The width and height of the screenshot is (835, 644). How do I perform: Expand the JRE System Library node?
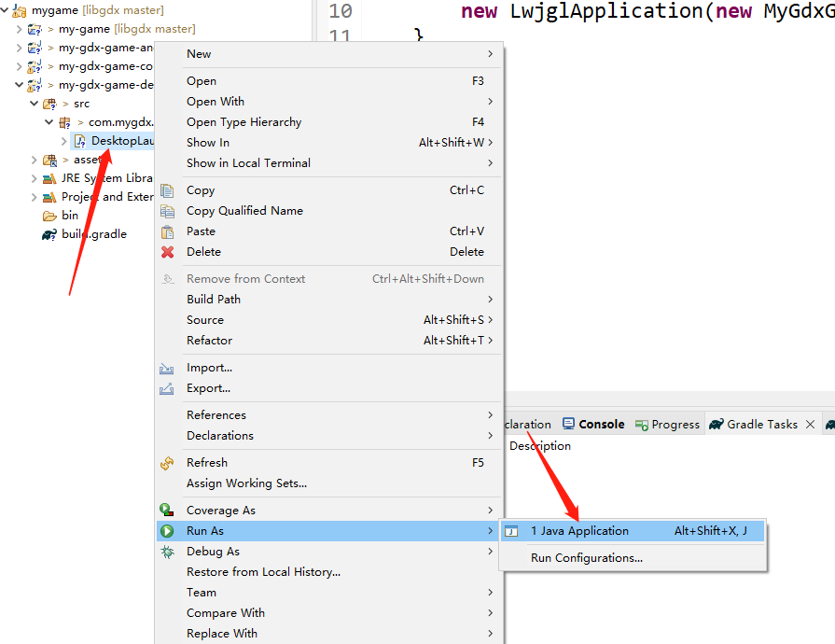tap(35, 178)
